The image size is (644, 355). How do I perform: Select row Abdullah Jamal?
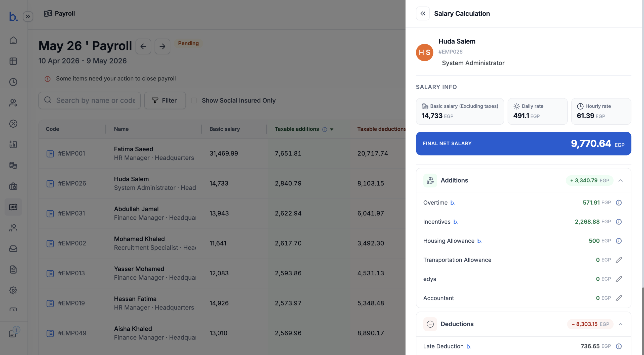click(x=222, y=213)
